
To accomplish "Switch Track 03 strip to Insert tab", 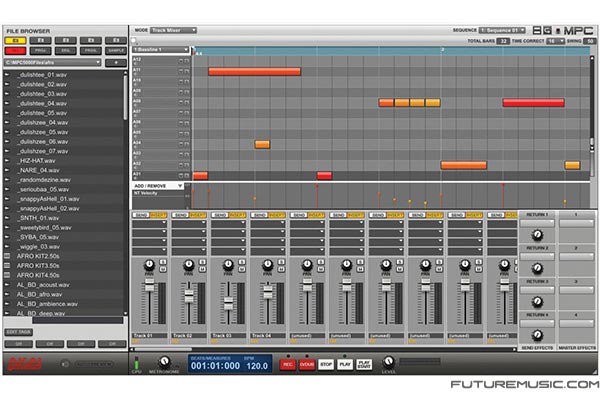I will 237,215.
